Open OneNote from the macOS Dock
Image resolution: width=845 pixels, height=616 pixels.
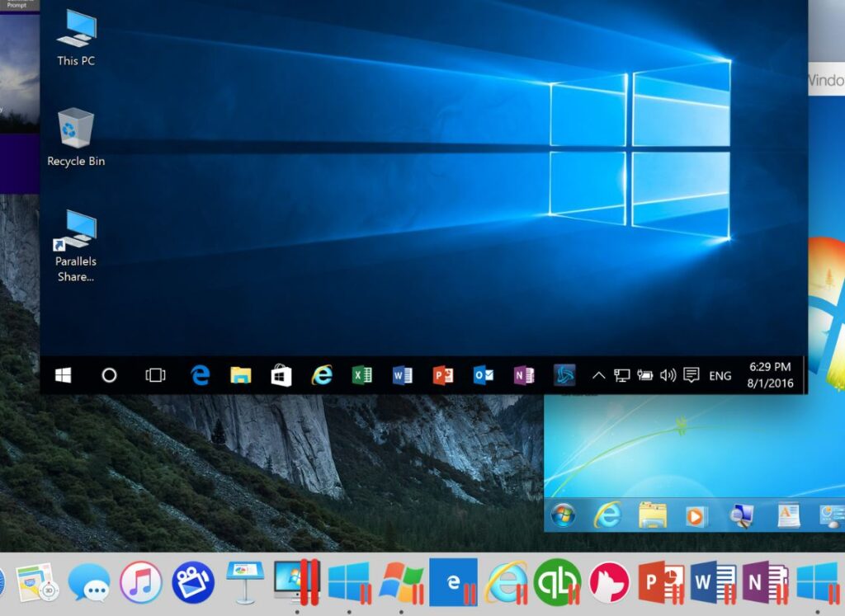[x=765, y=583]
